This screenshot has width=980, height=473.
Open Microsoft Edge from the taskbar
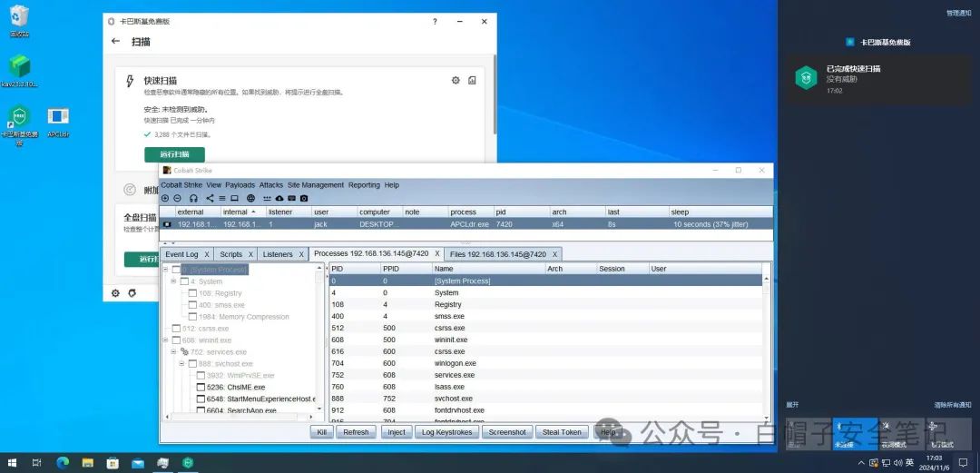(x=62, y=463)
